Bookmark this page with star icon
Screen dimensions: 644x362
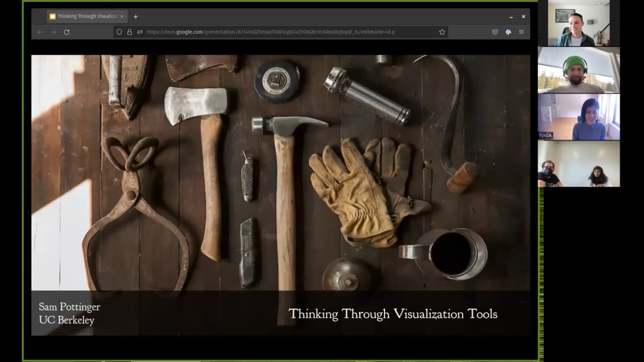tap(442, 32)
